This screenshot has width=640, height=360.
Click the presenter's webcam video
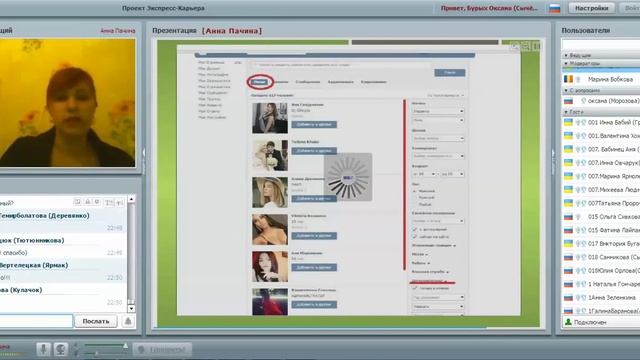(x=67, y=103)
